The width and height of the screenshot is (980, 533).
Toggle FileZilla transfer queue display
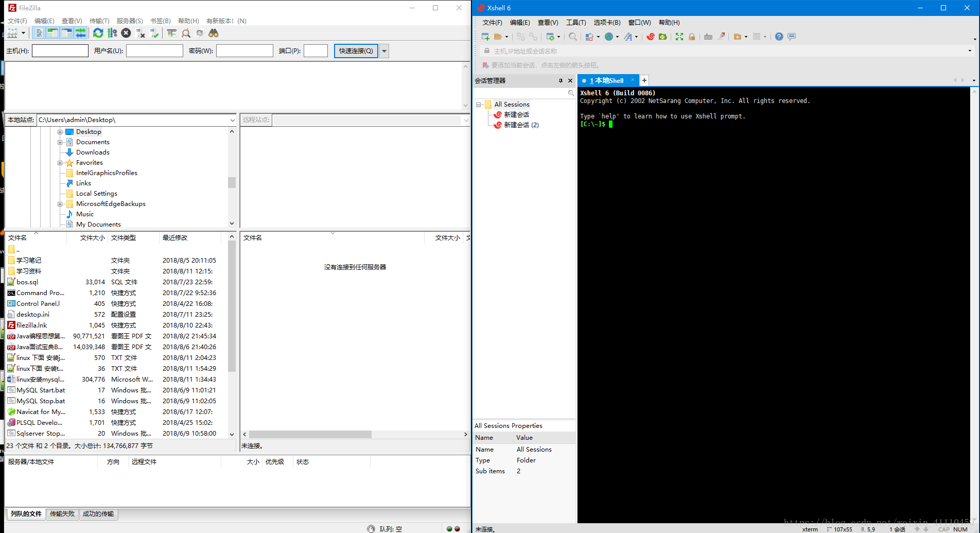[80, 33]
